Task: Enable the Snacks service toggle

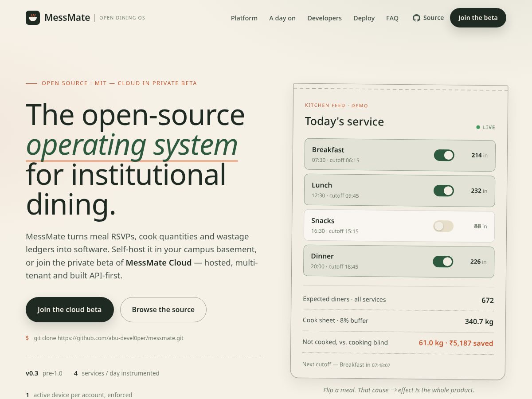Action: point(443,226)
